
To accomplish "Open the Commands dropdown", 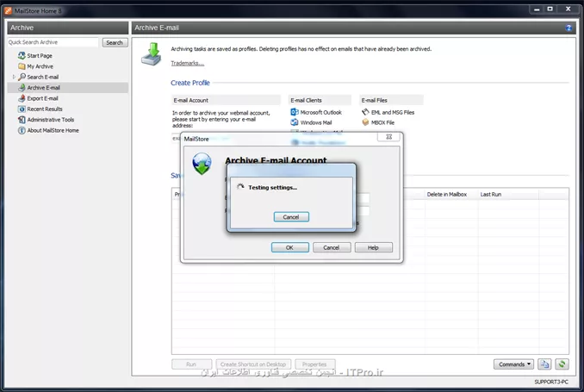I will coord(513,364).
